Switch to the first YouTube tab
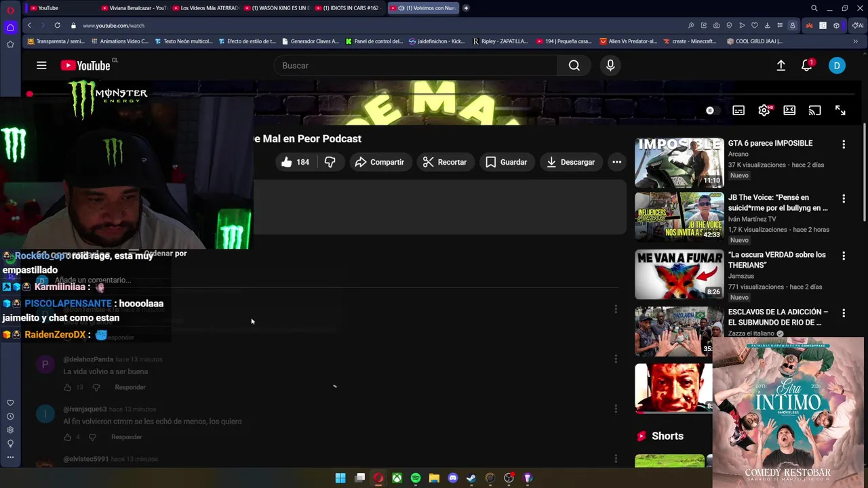The width and height of the screenshot is (868, 488). pos(61,8)
